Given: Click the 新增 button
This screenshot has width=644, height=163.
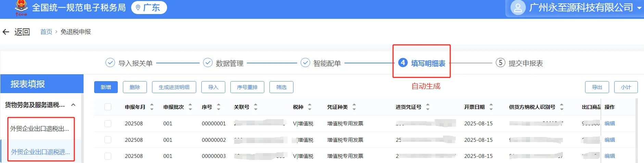Looking at the screenshot, I should coord(106,87).
